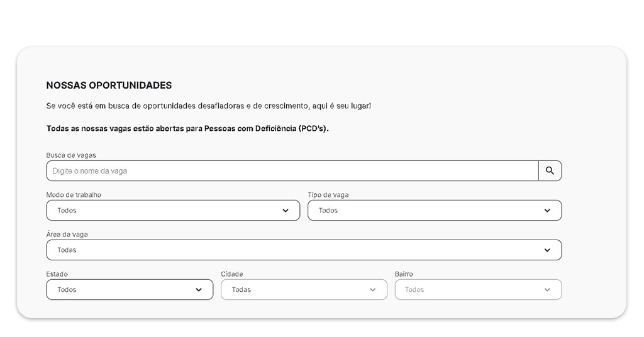Click the chevron arrow in the Bairro field
644x337 pixels.
coord(547,290)
